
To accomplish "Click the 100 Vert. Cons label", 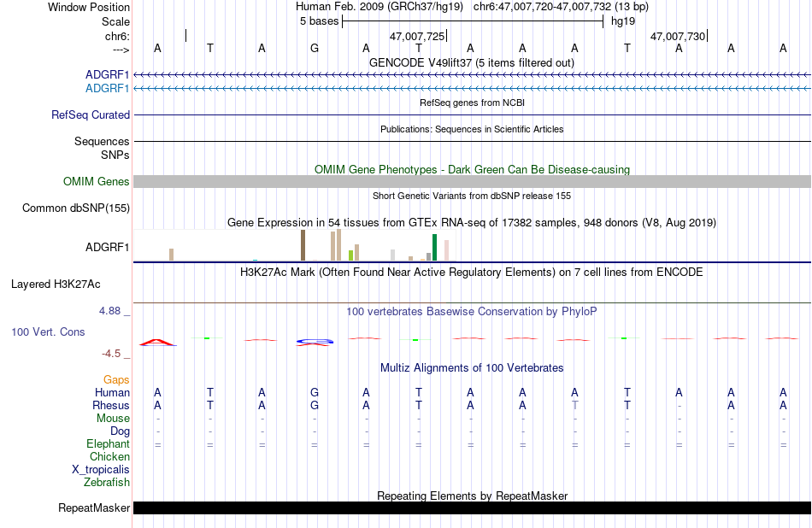I will coord(48,331).
